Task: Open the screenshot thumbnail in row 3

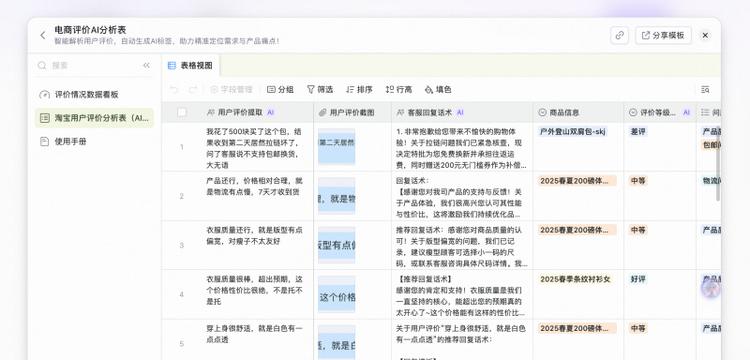Action: 337,245
